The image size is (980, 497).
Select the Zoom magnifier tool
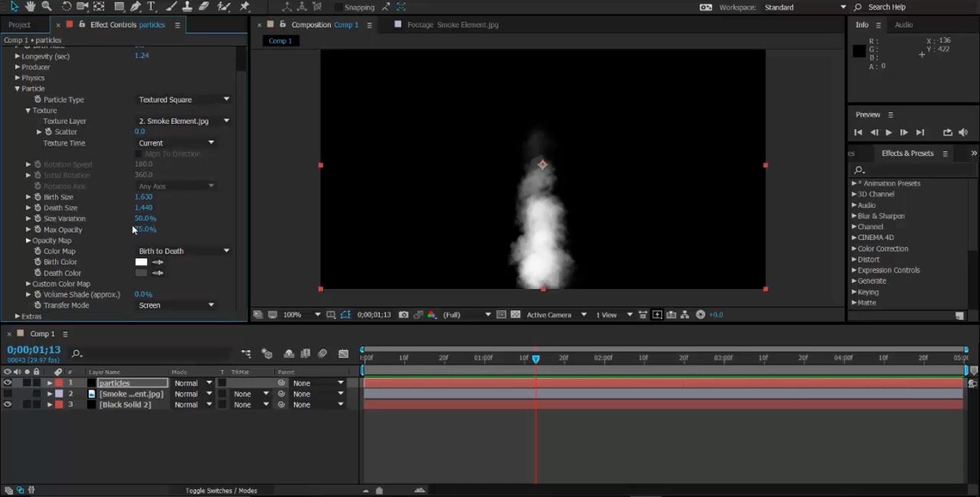click(46, 7)
